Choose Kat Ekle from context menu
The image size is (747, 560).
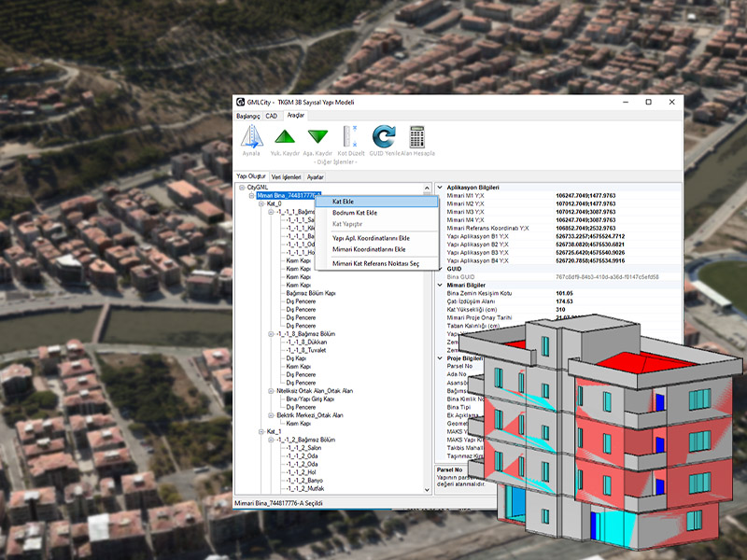(x=343, y=202)
